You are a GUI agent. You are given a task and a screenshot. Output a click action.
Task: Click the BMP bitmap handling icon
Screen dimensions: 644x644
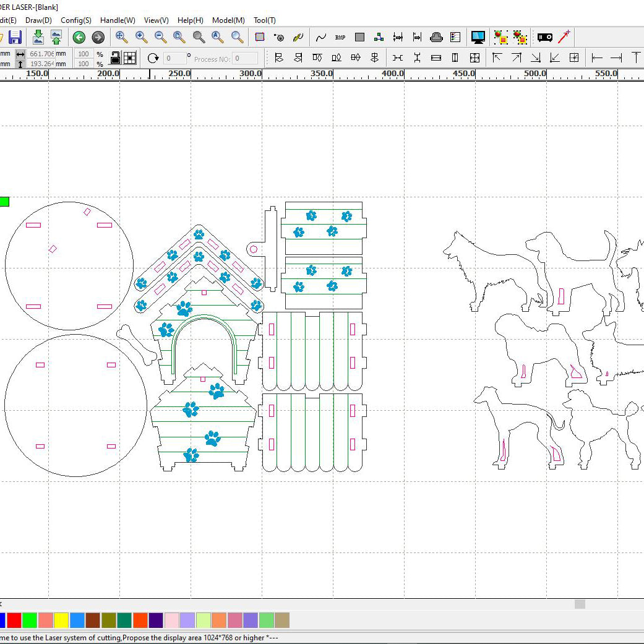(x=340, y=37)
